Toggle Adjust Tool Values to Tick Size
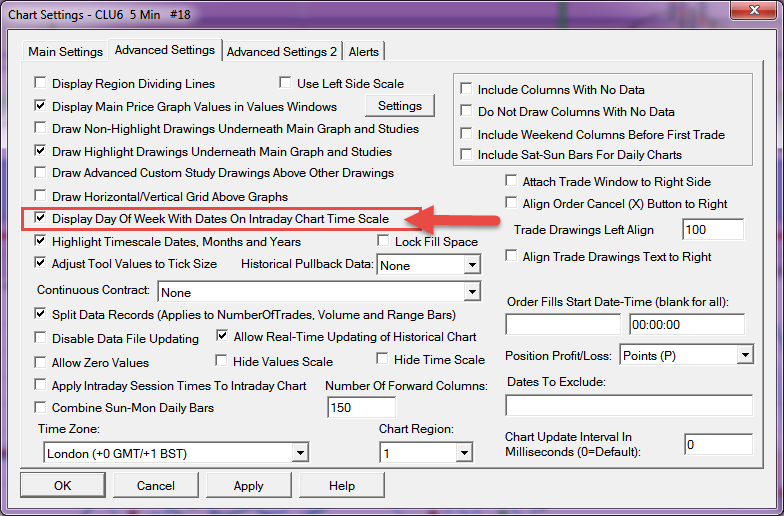This screenshot has height=516, width=784. [x=40, y=262]
